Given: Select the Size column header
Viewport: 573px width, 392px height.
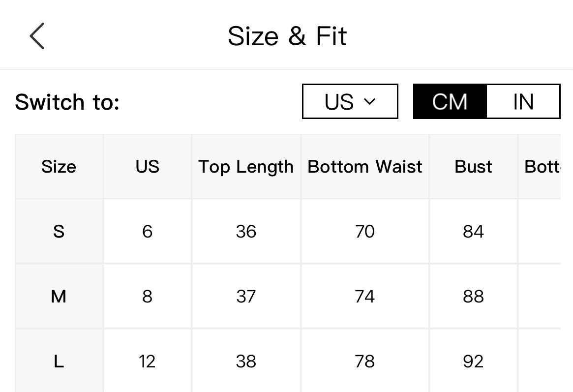Looking at the screenshot, I should (x=59, y=167).
